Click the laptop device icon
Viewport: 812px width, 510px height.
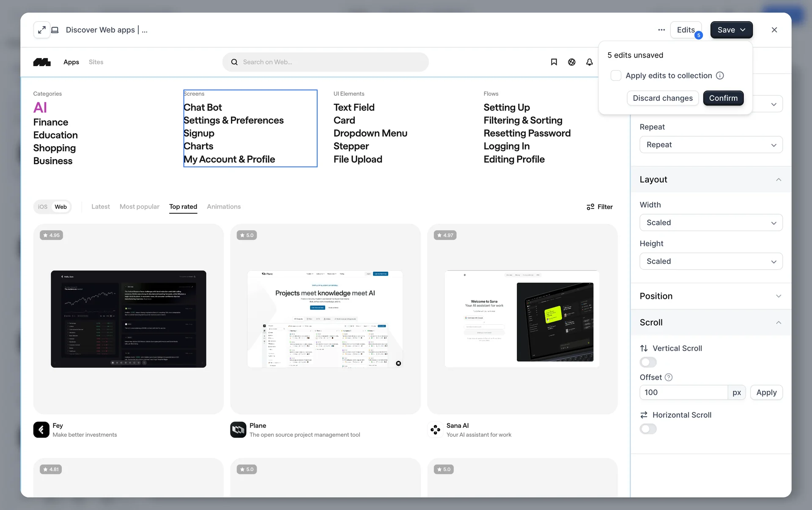tap(55, 30)
